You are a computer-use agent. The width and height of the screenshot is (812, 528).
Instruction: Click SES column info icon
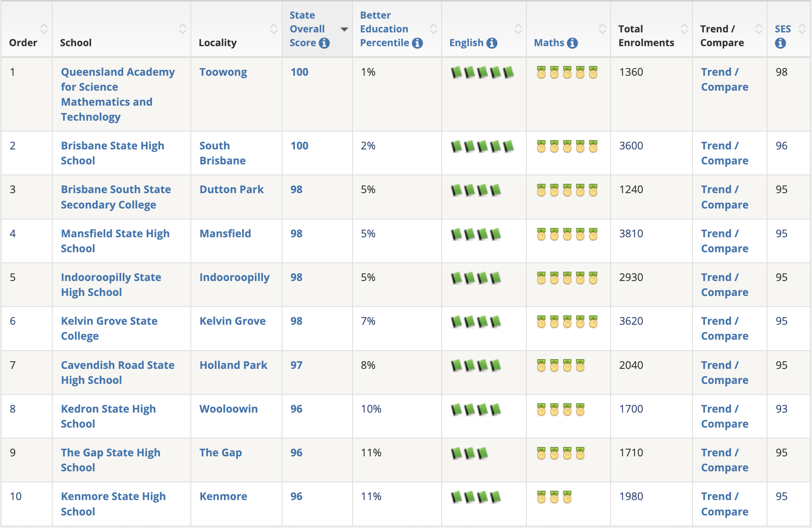(780, 43)
